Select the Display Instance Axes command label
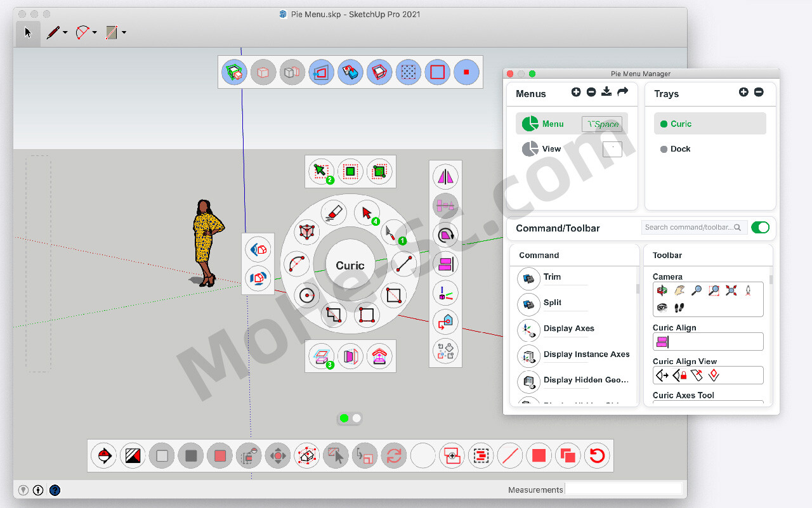Viewport: 812px width, 508px height. (587, 355)
